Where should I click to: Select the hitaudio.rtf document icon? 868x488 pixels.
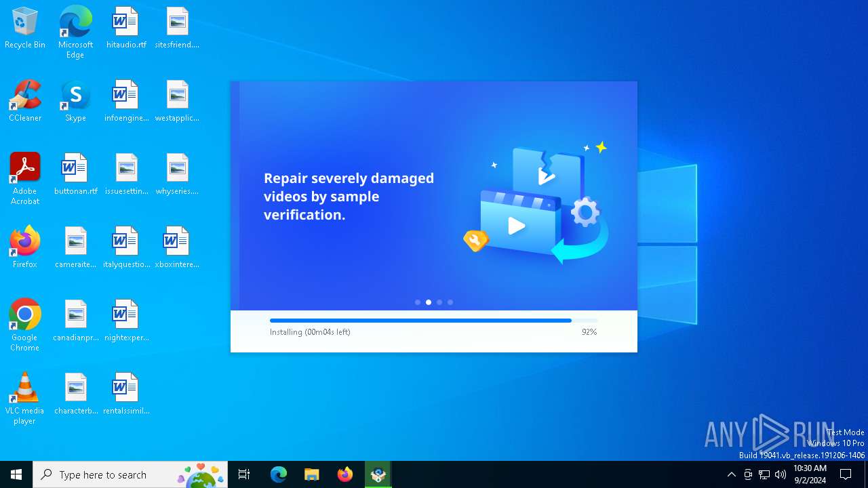pos(126,28)
